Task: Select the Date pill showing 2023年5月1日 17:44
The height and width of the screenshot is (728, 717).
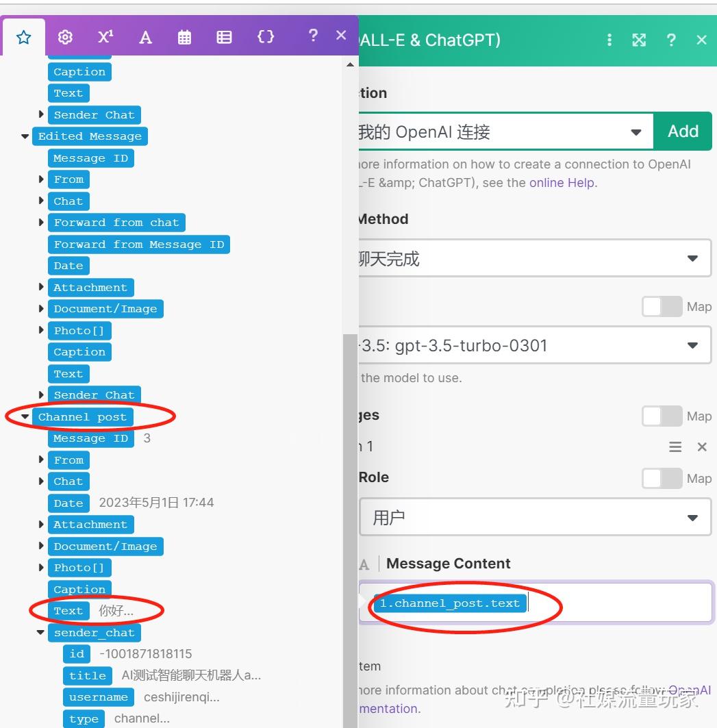Action: click(x=68, y=503)
